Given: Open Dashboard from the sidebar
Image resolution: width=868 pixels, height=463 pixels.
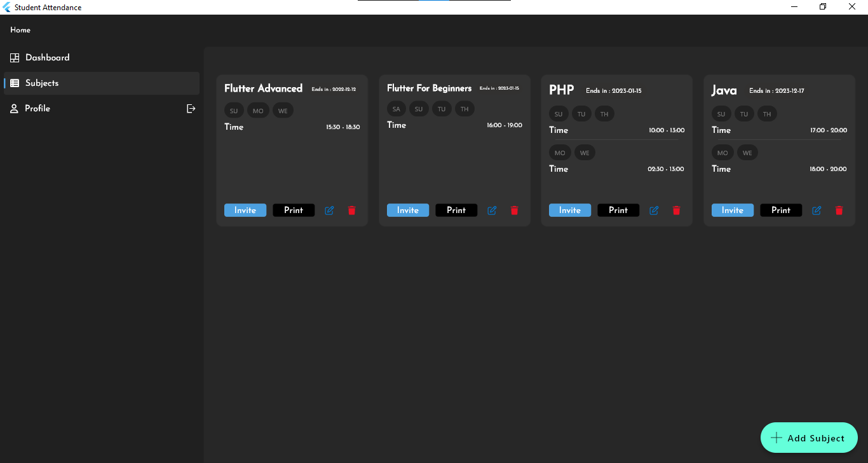Looking at the screenshot, I should click(x=46, y=57).
